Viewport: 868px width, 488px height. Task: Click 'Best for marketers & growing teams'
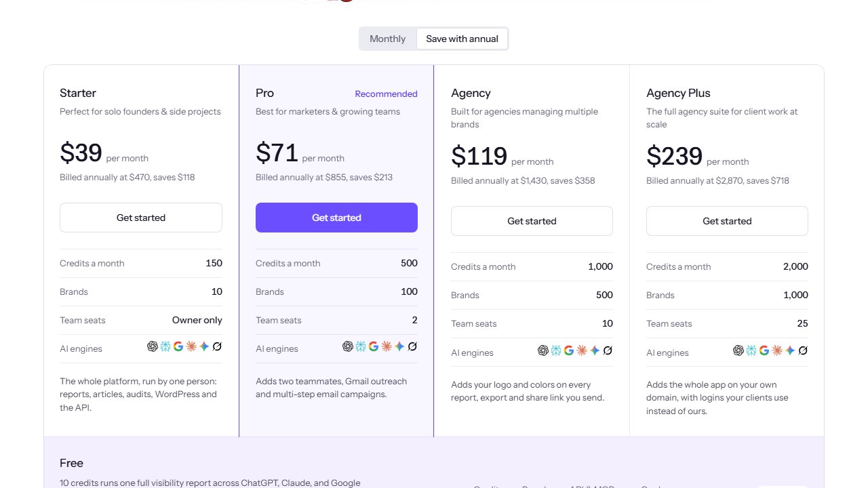click(328, 111)
